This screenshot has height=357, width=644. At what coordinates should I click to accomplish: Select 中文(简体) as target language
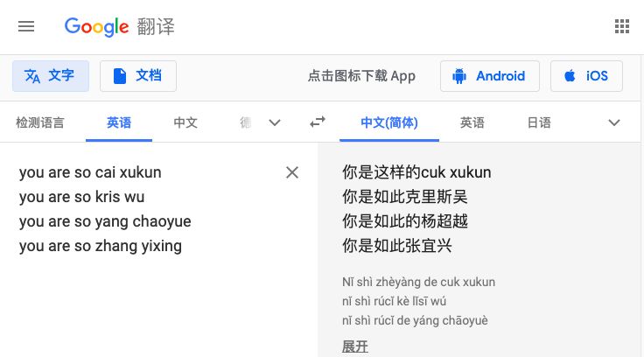tap(389, 122)
